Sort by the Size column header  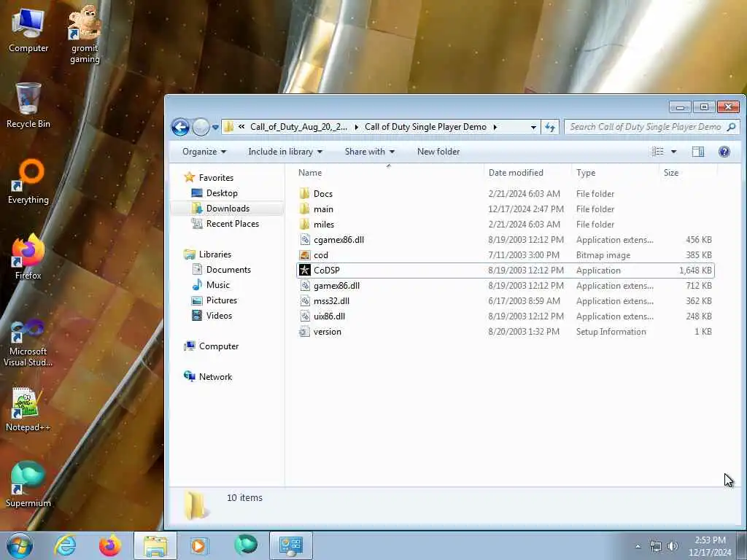pos(688,172)
